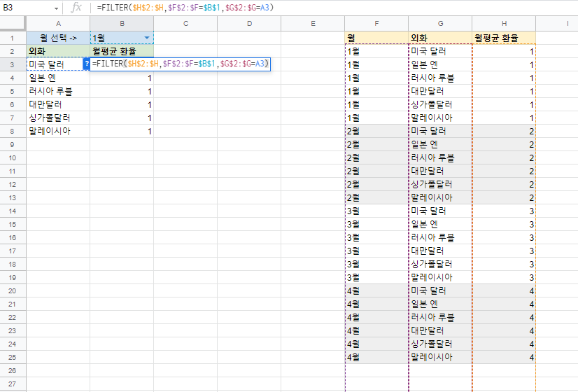Select 일본 엔 in column A
Image resolution: width=578 pixels, height=392 pixels.
point(58,78)
